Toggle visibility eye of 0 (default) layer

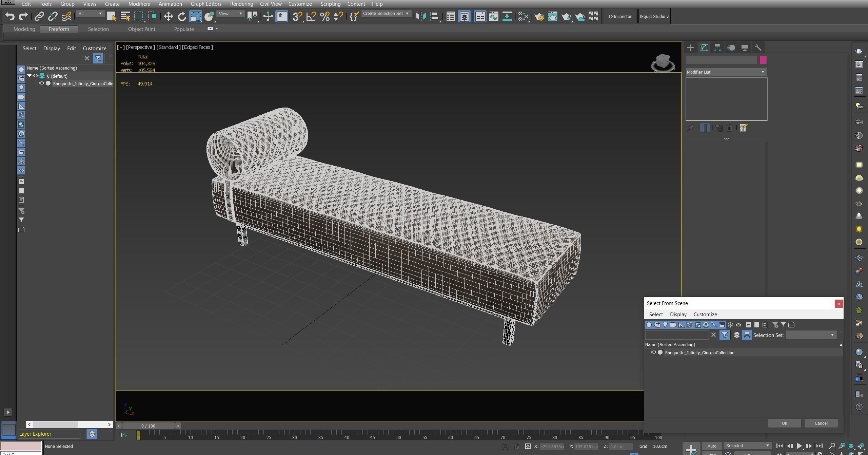(35, 76)
